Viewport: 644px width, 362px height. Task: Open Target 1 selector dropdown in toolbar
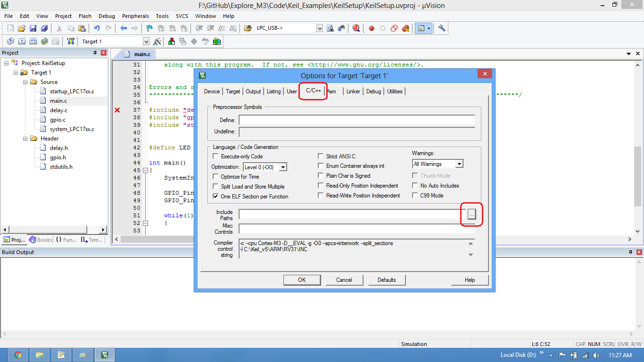tap(146, 41)
